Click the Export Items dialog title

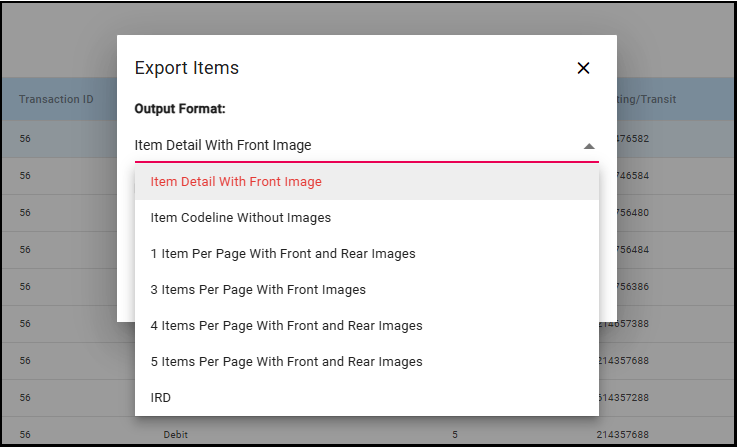[x=187, y=68]
